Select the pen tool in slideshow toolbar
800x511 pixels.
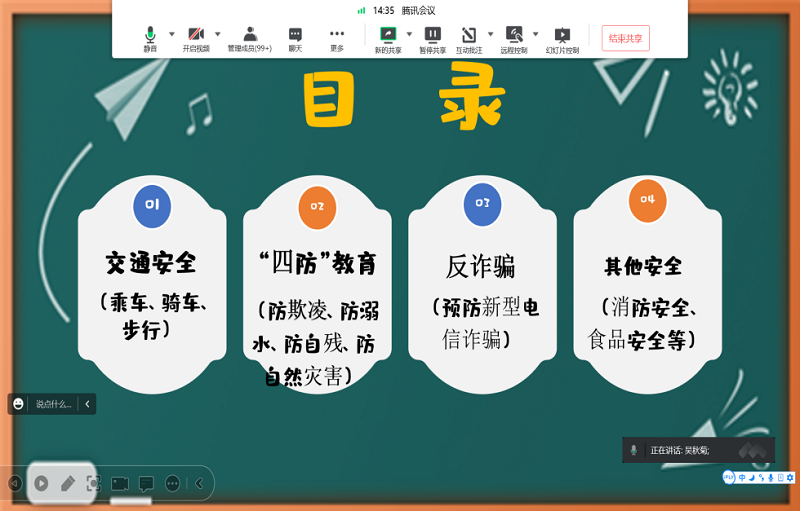coord(68,483)
